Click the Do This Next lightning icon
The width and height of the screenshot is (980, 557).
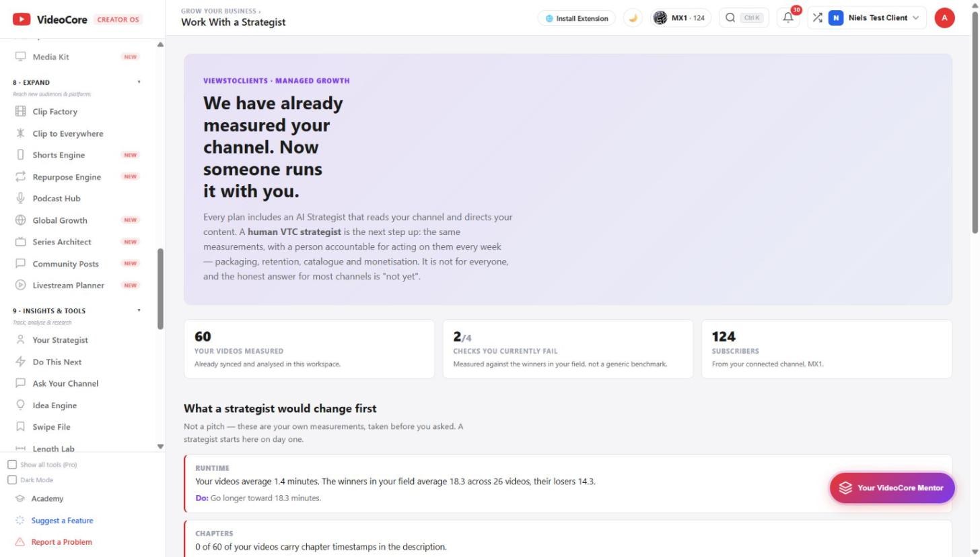click(x=20, y=362)
